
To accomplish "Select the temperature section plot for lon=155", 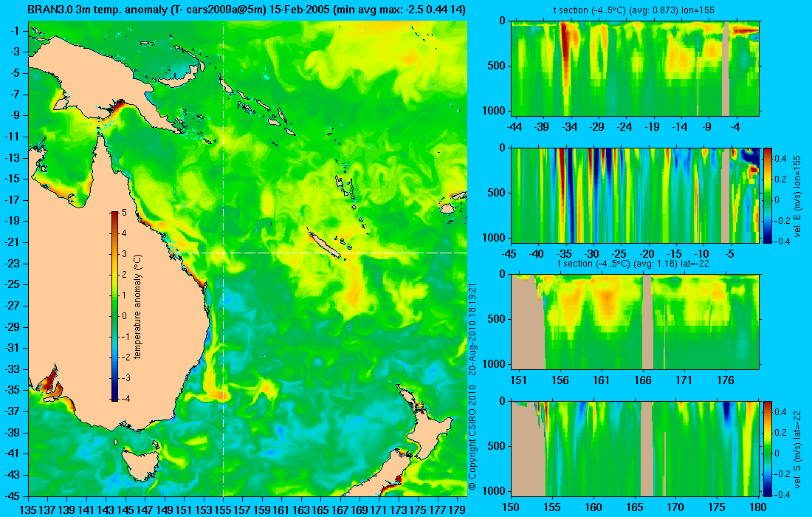I will [636, 69].
